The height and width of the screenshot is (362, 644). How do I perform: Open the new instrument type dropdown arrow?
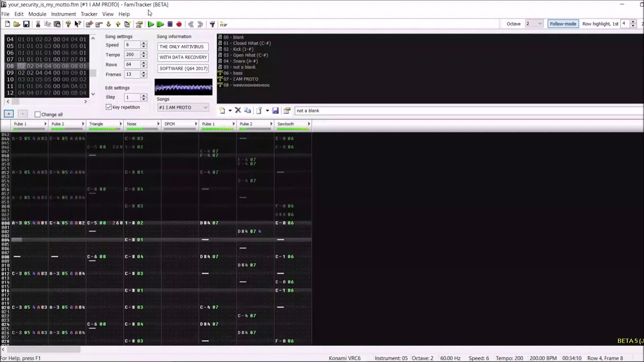click(x=230, y=111)
